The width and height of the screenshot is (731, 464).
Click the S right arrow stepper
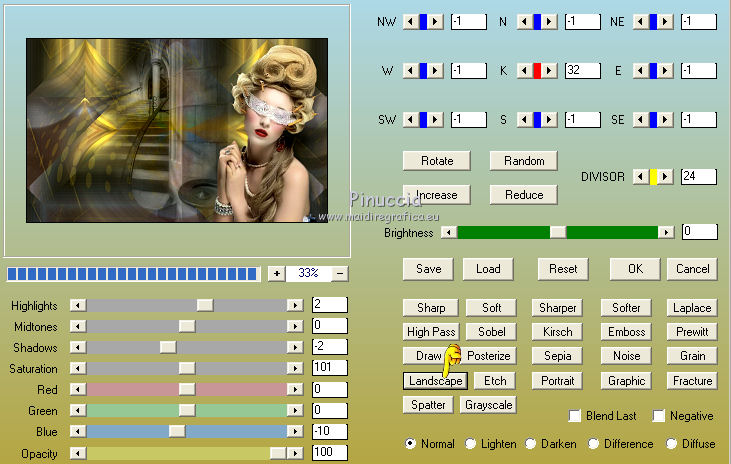(x=549, y=120)
